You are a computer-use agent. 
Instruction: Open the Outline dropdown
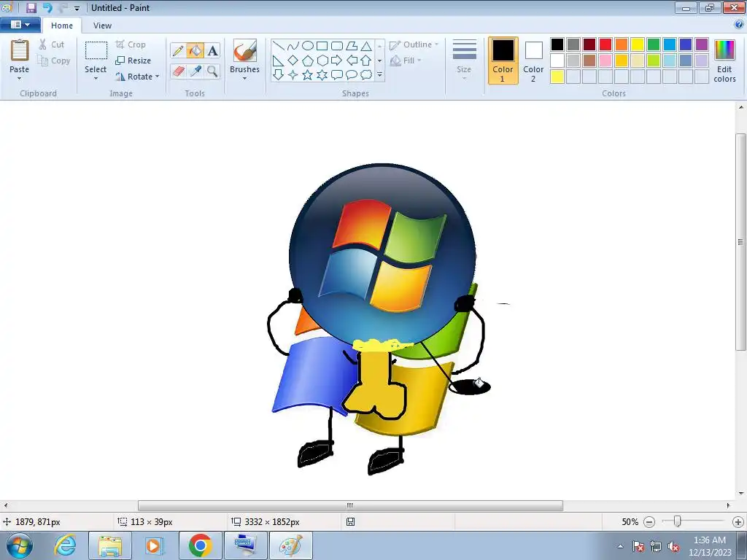414,44
